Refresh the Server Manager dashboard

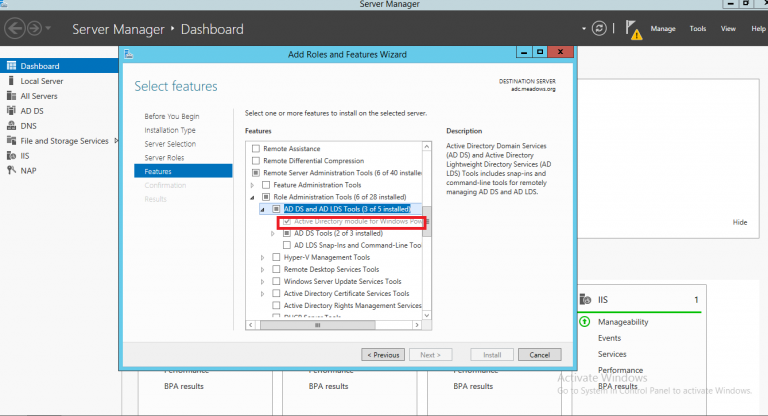click(599, 28)
